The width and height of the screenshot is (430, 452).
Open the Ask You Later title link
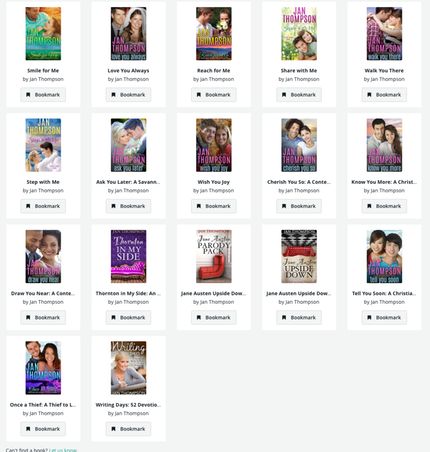click(128, 182)
